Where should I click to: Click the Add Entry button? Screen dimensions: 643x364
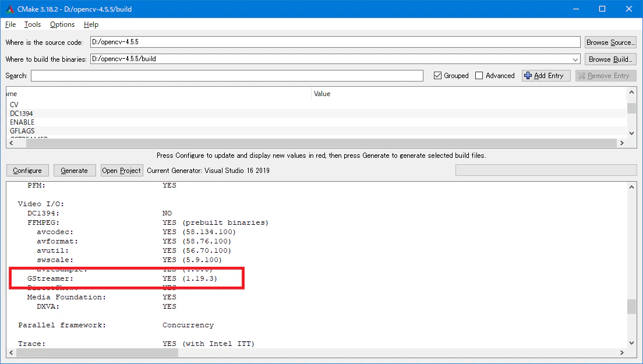(546, 76)
